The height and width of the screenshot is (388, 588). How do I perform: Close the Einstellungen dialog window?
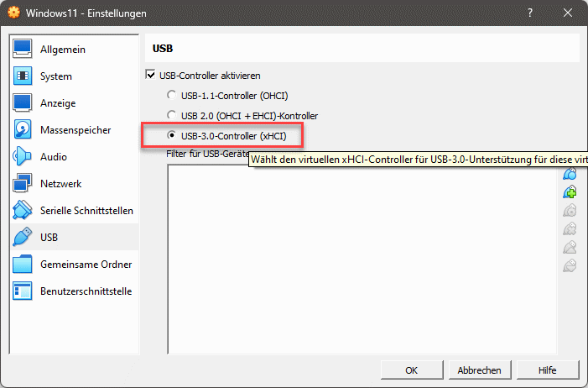coord(568,13)
